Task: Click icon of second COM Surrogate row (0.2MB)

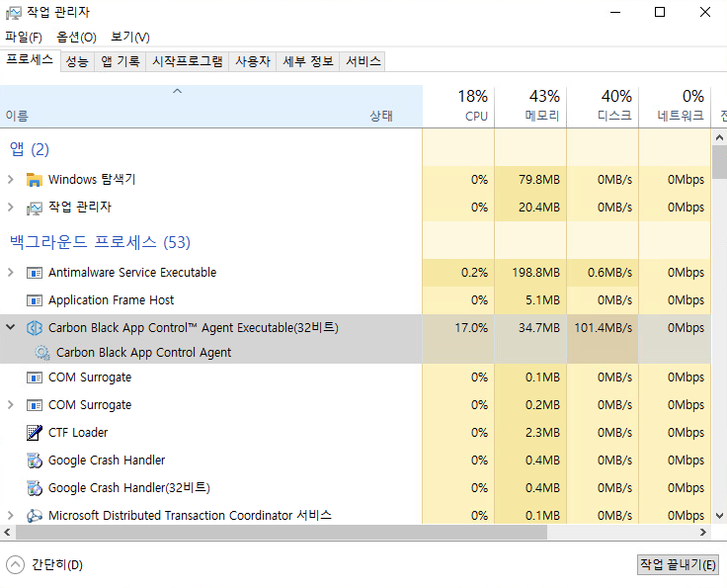Action: coord(35,405)
